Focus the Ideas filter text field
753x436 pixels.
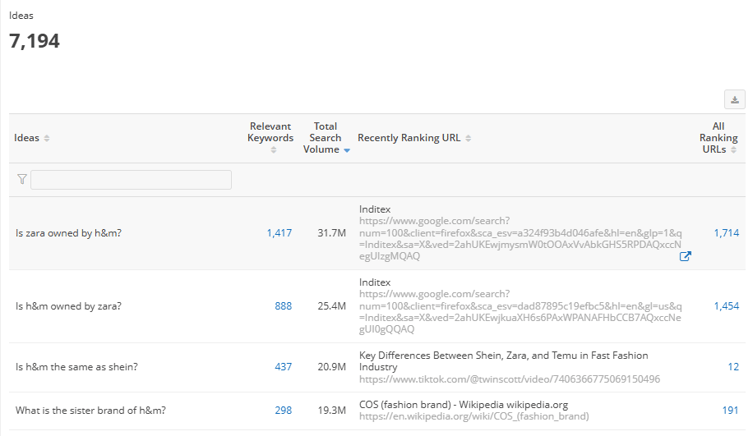[131, 180]
